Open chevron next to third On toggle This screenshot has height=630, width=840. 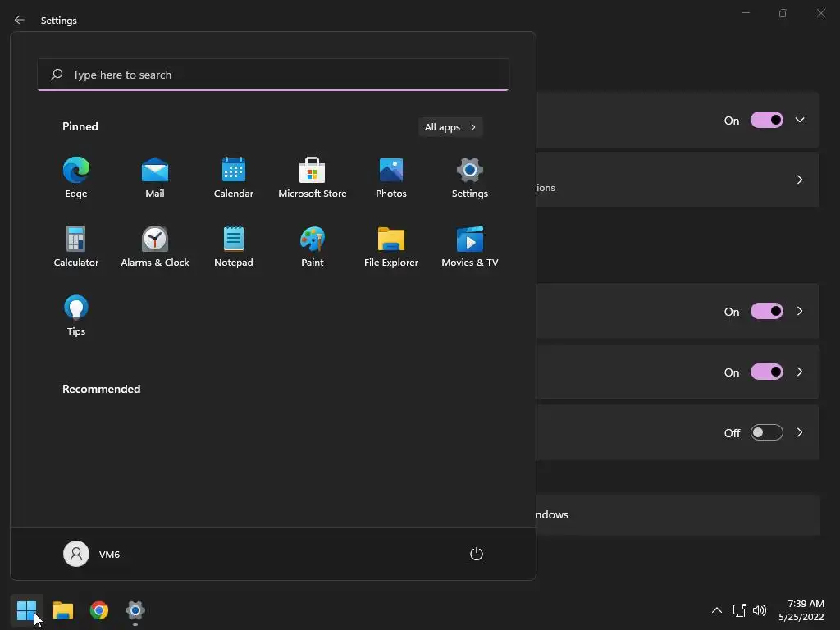(800, 372)
